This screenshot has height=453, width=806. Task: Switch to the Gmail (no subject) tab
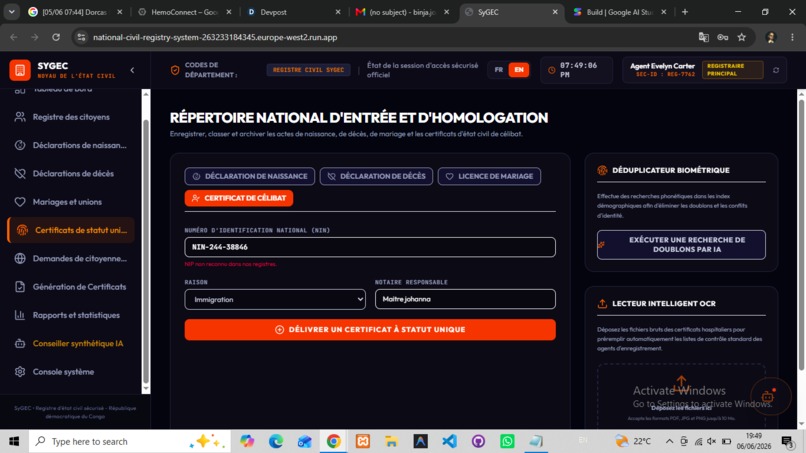click(402, 12)
